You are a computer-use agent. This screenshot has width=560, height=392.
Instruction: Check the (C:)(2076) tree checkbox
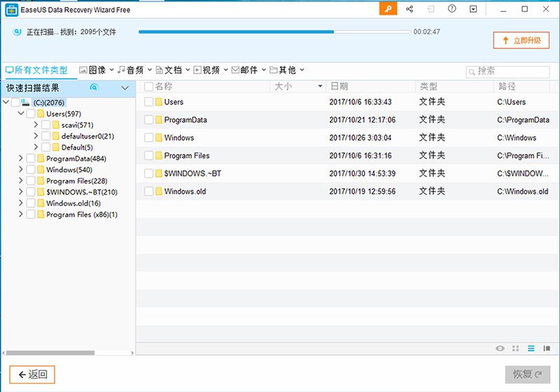coord(15,102)
